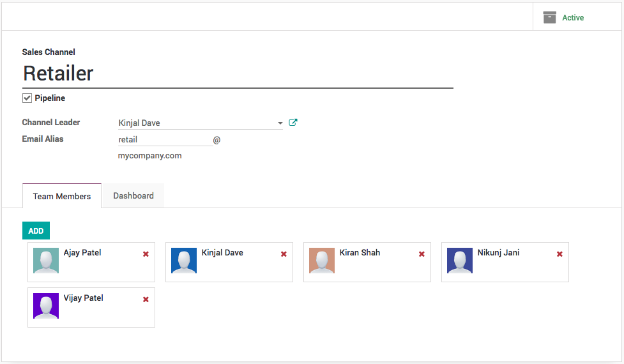624x364 pixels.
Task: Select Vijay Patel's purple avatar
Action: coord(46,307)
